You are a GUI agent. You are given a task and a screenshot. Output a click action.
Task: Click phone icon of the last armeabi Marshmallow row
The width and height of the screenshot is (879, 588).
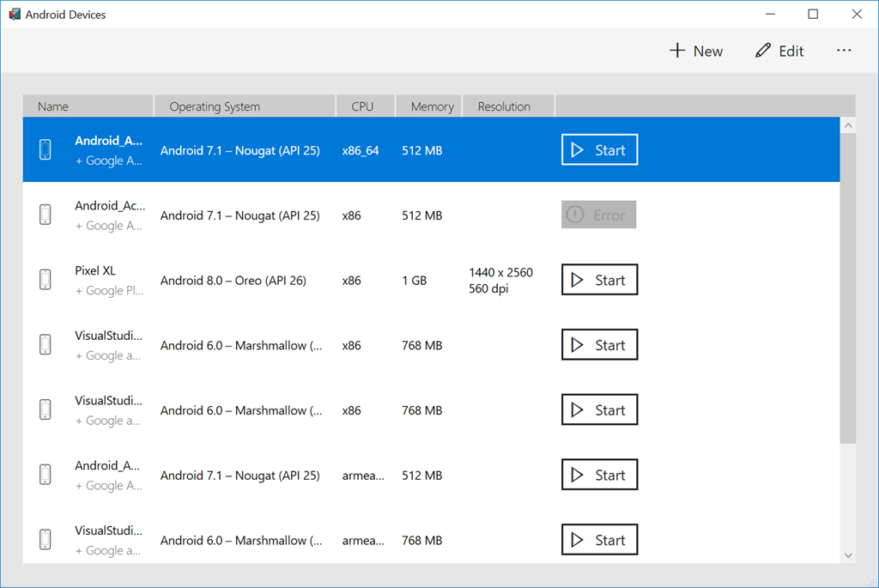45,540
